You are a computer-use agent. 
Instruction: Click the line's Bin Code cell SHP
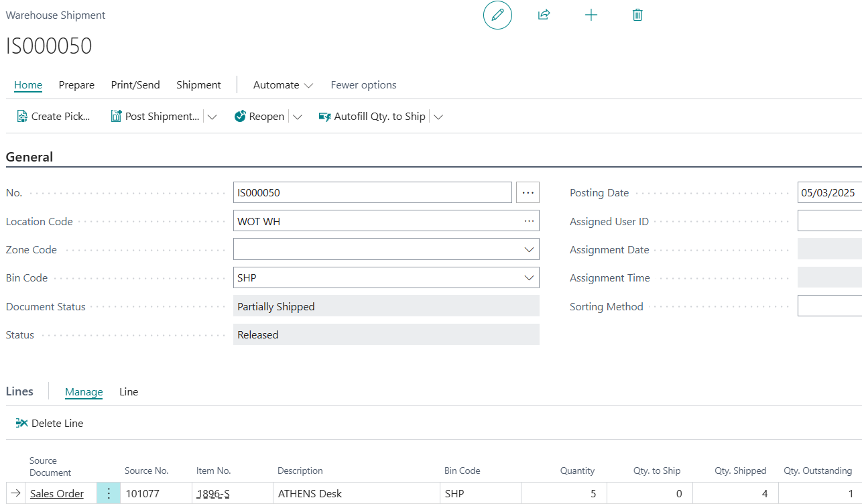pos(480,494)
